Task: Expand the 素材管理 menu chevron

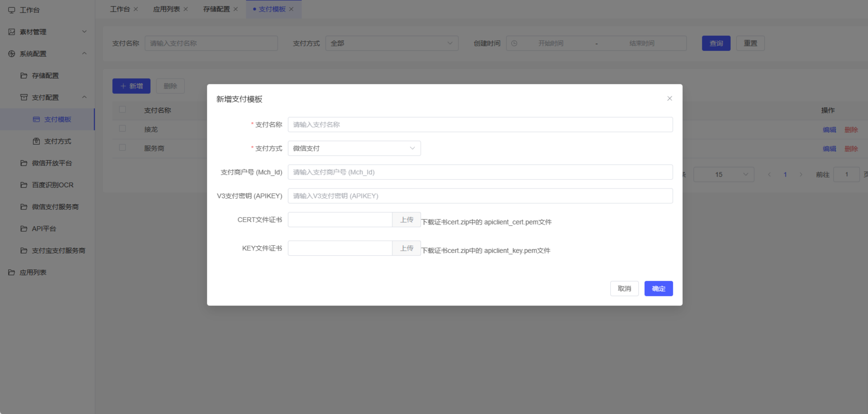Action: point(84,31)
